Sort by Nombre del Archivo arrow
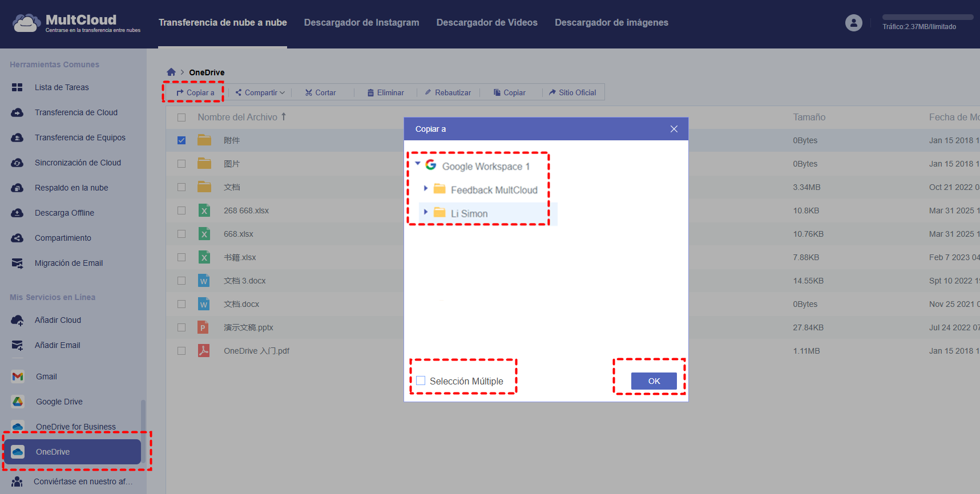 [x=283, y=116]
